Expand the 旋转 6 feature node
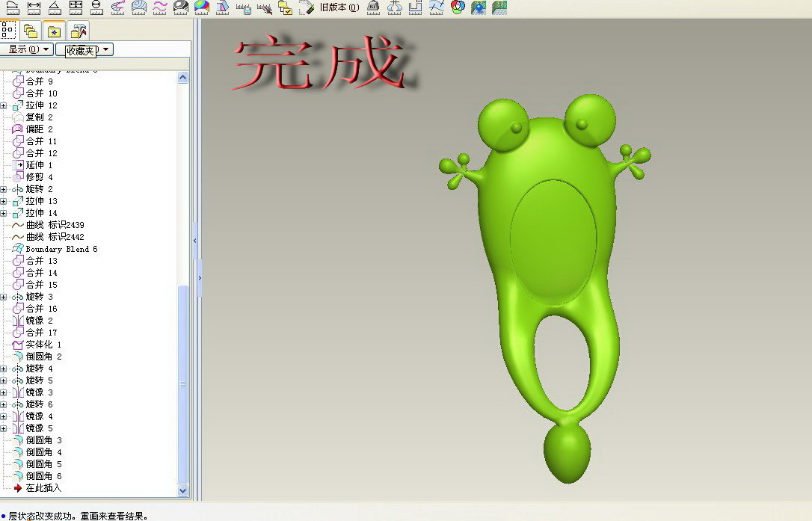This screenshot has height=521, width=812. pos(4,404)
